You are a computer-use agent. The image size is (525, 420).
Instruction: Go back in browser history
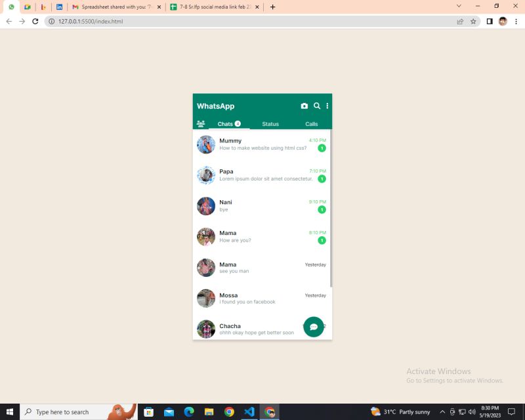click(9, 22)
